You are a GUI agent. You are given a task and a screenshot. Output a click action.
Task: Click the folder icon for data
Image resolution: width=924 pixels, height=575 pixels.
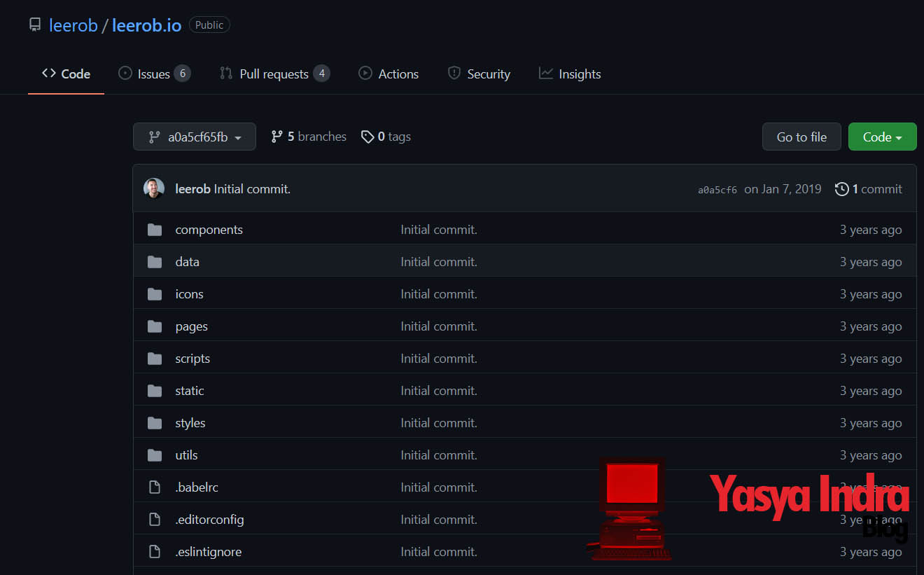[155, 262]
